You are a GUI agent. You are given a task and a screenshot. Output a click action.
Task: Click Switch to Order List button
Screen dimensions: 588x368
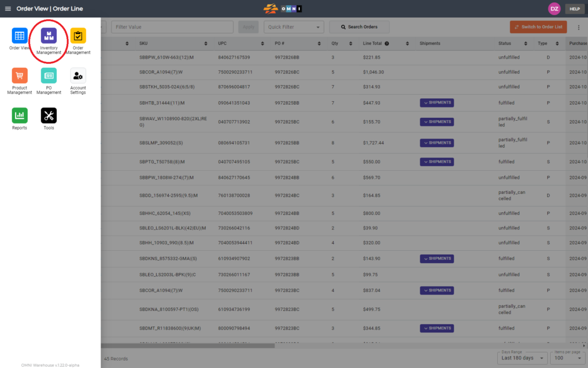click(x=538, y=27)
